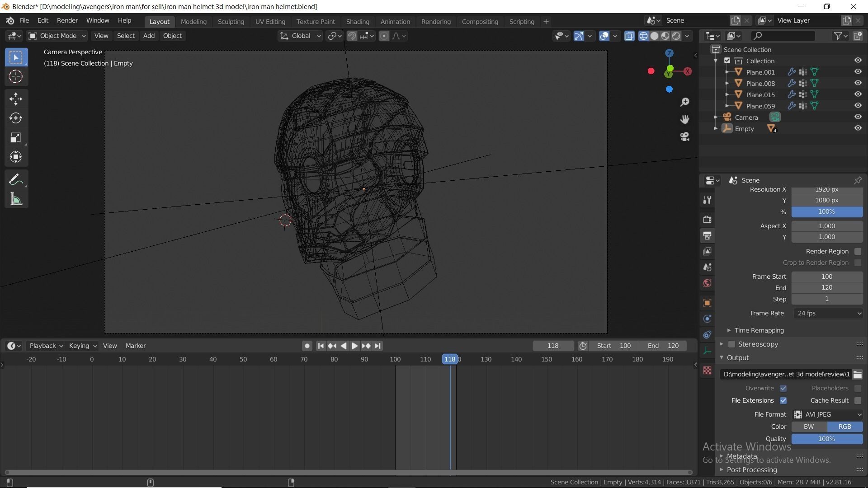
Task: Uncheck the Overwrite checkbox
Action: pos(783,388)
